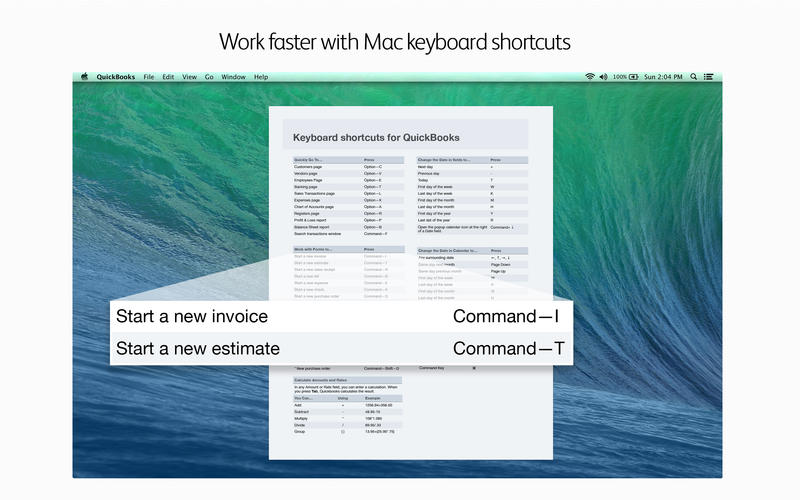The height and width of the screenshot is (500, 800).
Task: Open the Notification Center list icon
Action: coord(709,77)
